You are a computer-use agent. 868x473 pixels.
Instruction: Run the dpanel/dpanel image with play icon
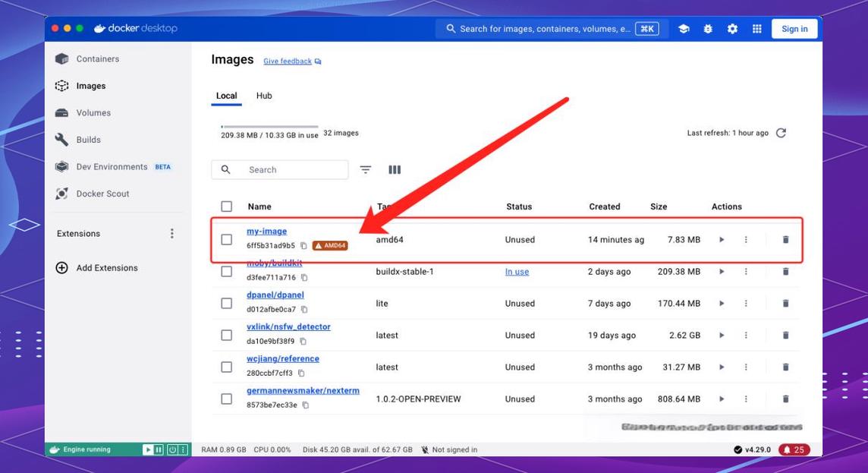(722, 304)
